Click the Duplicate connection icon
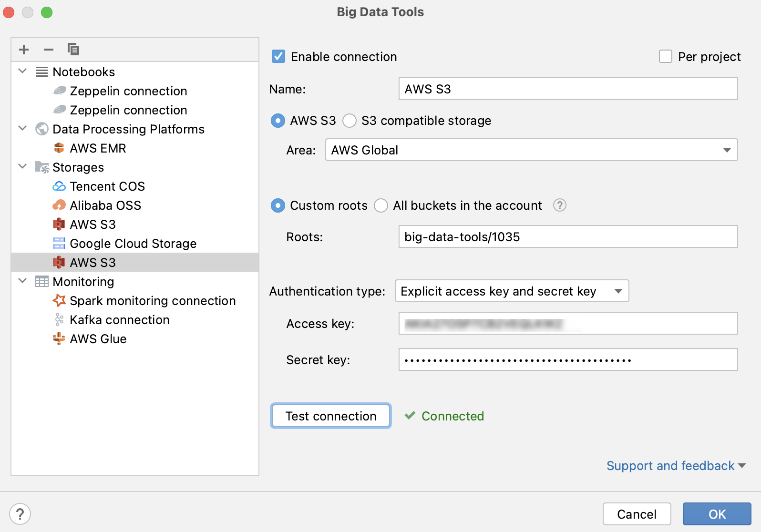The height and width of the screenshot is (532, 761). [x=73, y=50]
